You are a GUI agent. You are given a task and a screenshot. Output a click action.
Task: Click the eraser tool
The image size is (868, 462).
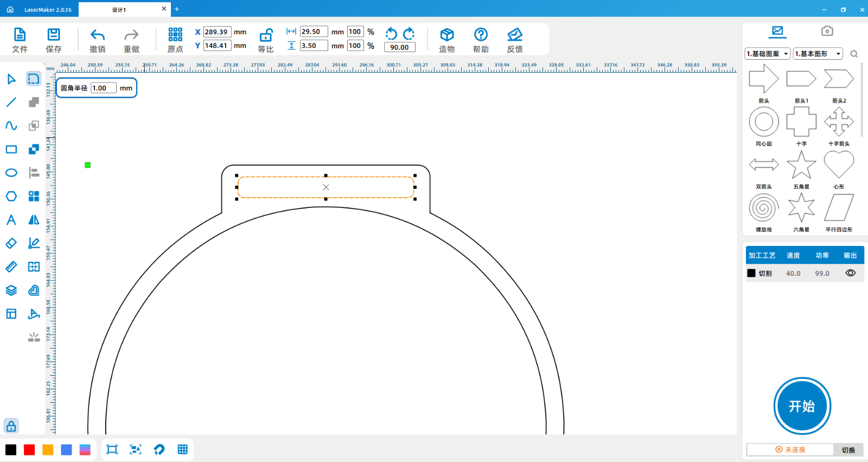pos(11,243)
